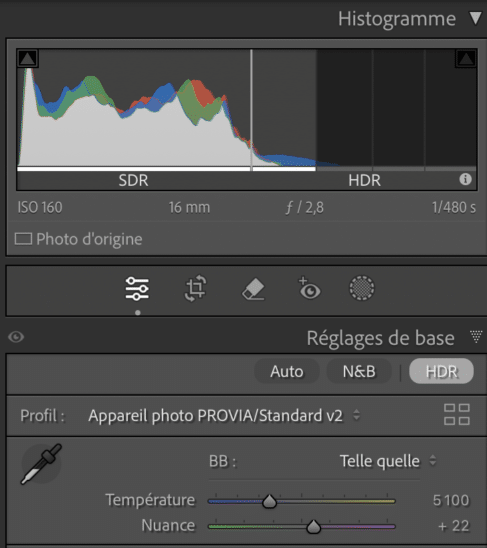Select the Red eye correction tool
Screen dimensions: 487x548
click(309, 288)
